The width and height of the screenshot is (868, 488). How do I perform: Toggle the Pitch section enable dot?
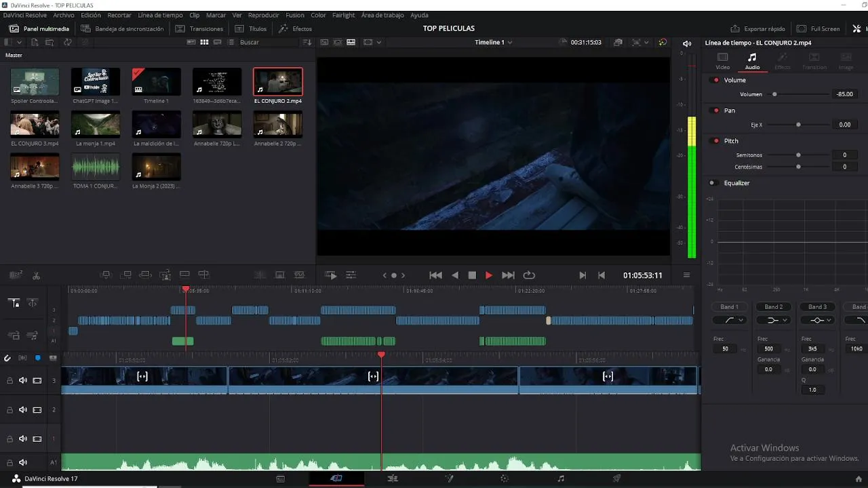coord(716,141)
